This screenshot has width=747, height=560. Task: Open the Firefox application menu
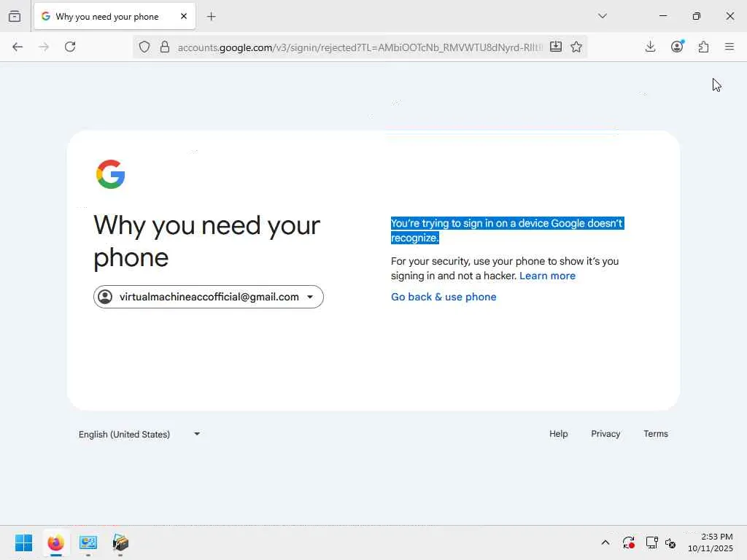coord(729,47)
